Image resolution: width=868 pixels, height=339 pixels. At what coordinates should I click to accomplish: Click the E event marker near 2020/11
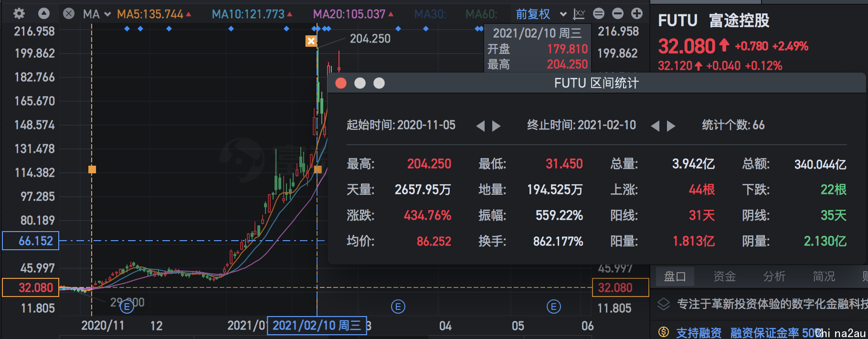click(x=127, y=307)
